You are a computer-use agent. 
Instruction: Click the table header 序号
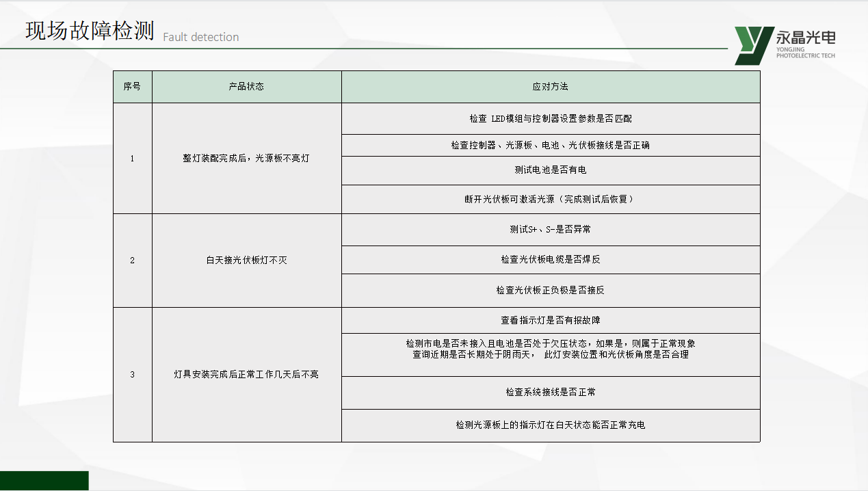point(132,87)
